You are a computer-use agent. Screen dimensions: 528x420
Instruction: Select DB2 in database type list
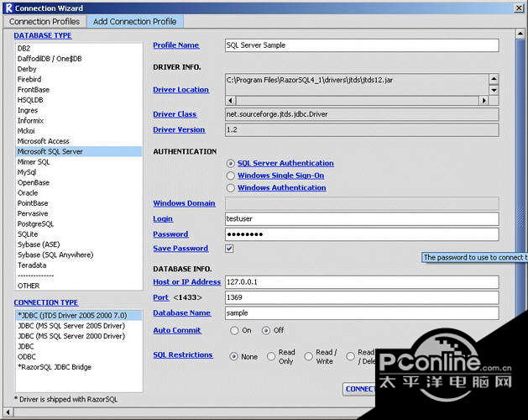coord(79,48)
